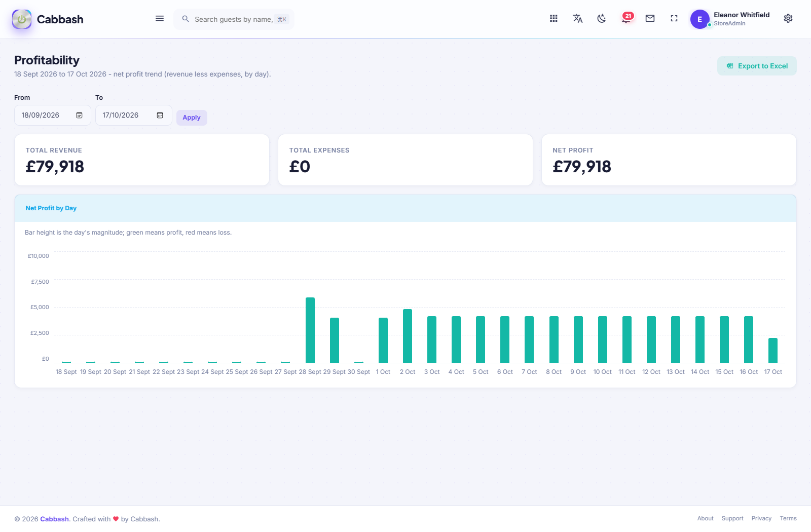Click the Cabbash logo icon
811x532 pixels.
(x=22, y=19)
